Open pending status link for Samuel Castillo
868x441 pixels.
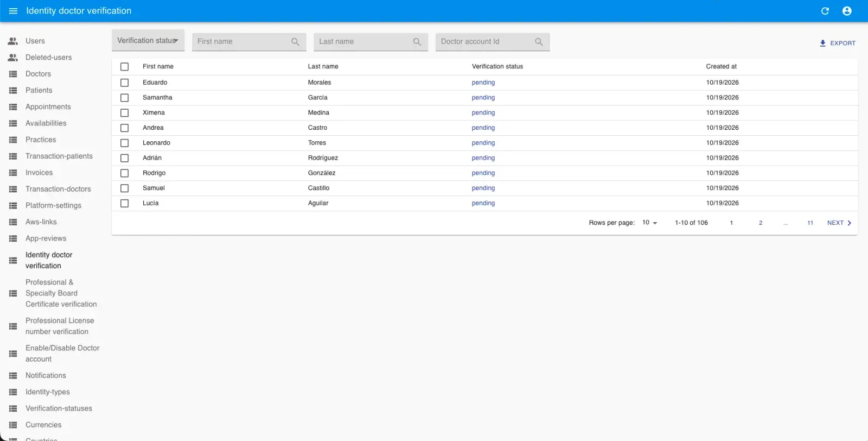coord(483,188)
